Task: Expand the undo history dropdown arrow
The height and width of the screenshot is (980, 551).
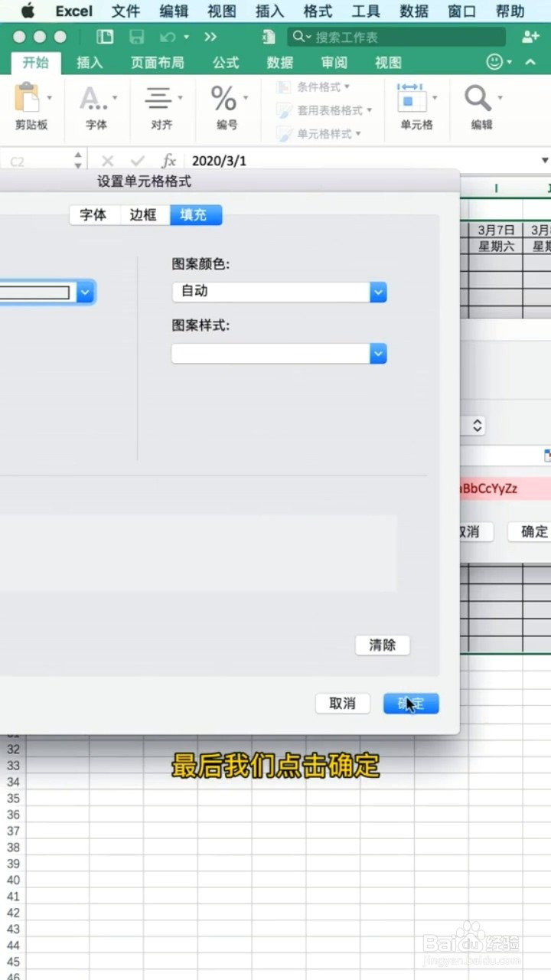Action: tap(186, 37)
